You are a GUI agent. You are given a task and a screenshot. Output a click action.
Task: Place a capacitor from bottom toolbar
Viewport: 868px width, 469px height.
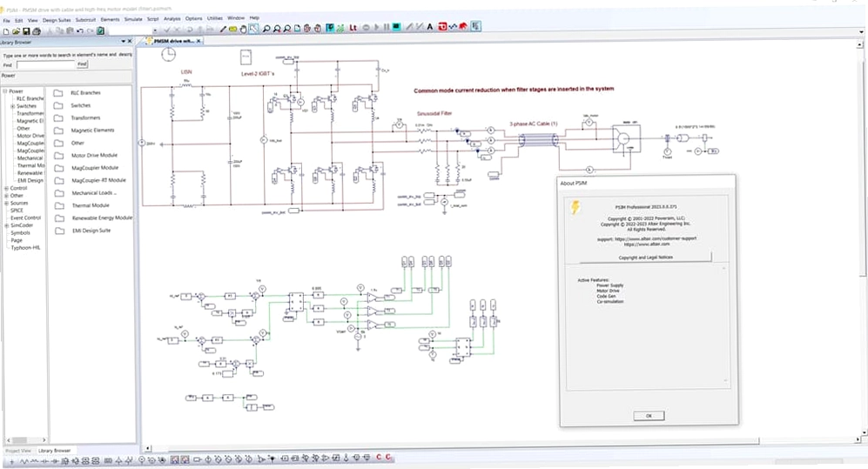coord(45,460)
